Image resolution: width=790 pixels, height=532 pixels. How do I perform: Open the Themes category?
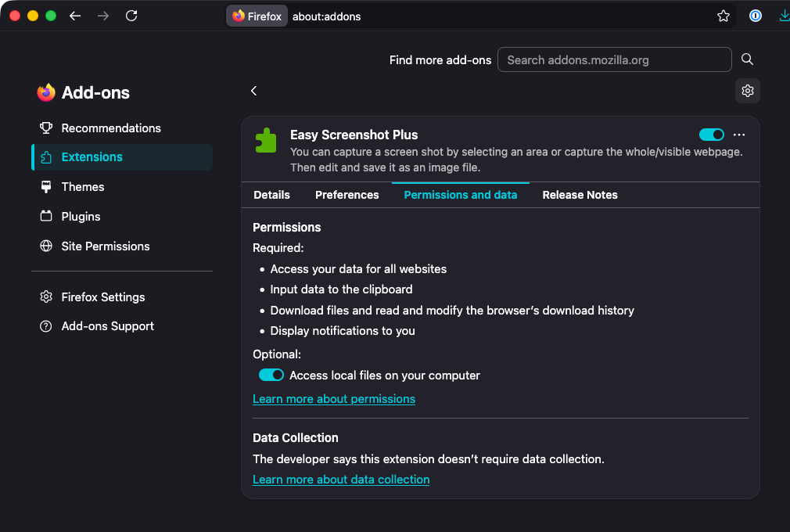point(121,187)
